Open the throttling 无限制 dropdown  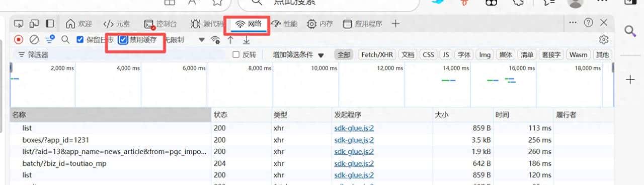click(185, 40)
